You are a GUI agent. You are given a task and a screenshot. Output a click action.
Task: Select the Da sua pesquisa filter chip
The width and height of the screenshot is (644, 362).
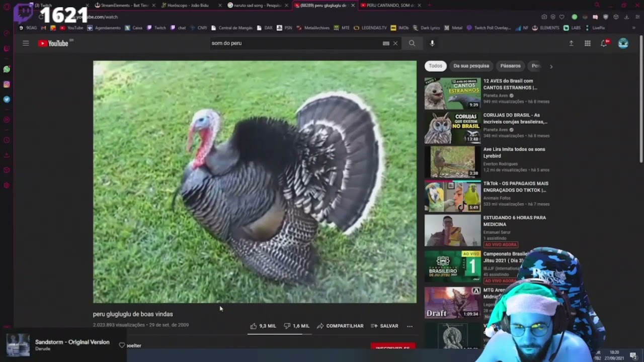(471, 66)
